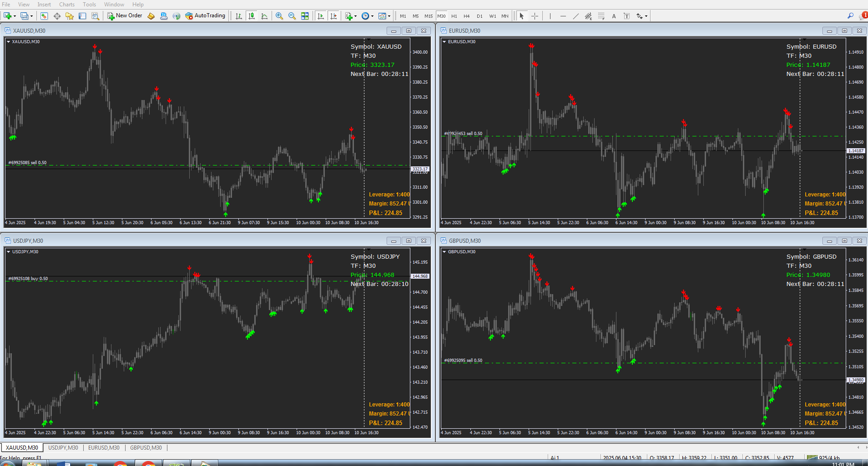Select the Text tool letter A

(614, 16)
